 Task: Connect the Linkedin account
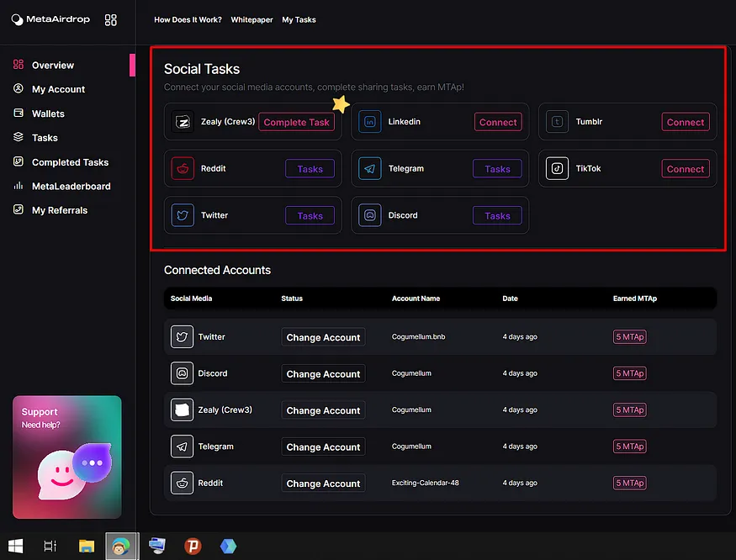click(498, 122)
